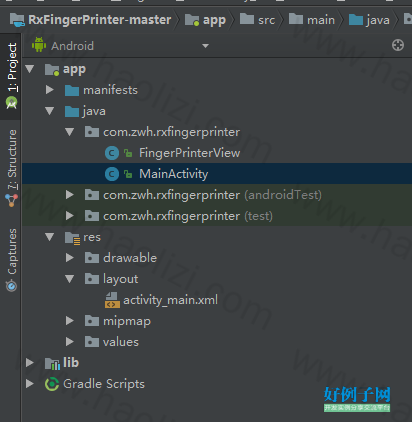
Task: Select activity_main.xml file
Action: tap(170, 300)
